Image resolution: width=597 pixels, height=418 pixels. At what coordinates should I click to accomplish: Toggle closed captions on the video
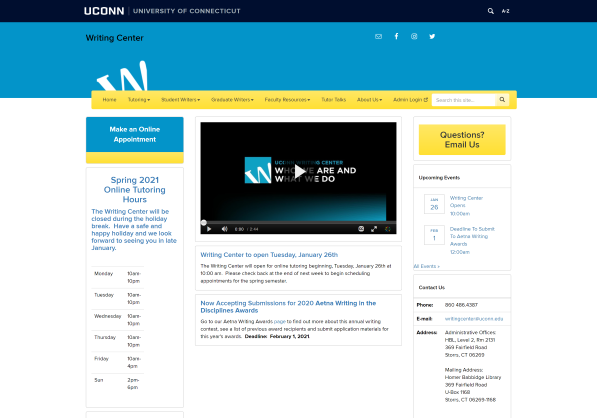(361, 229)
